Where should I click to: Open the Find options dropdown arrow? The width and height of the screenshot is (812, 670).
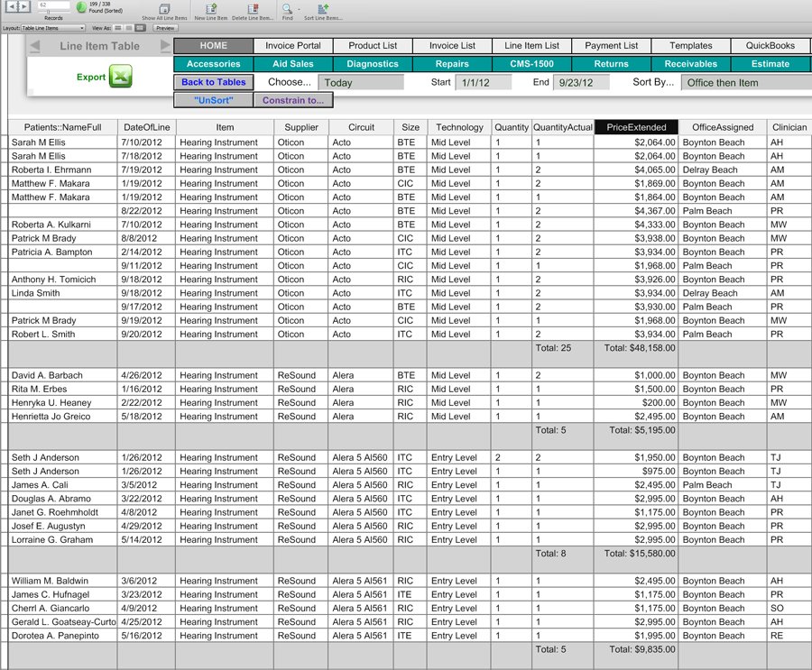[299, 9]
